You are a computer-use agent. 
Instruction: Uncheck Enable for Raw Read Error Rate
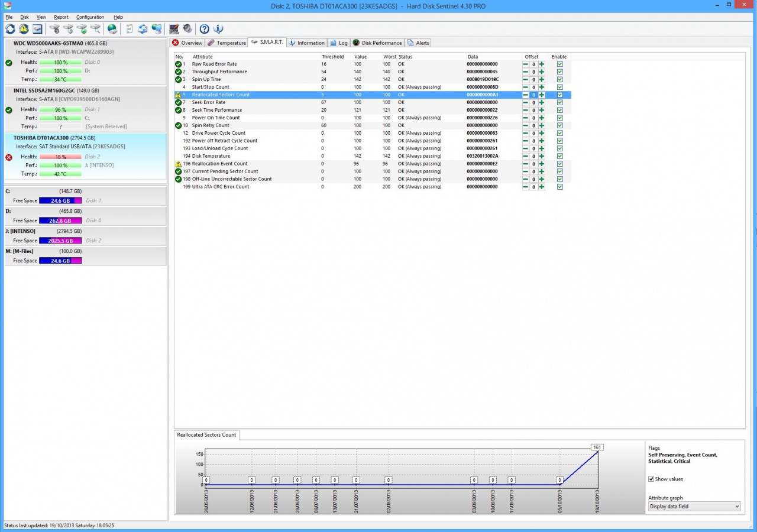tap(559, 64)
